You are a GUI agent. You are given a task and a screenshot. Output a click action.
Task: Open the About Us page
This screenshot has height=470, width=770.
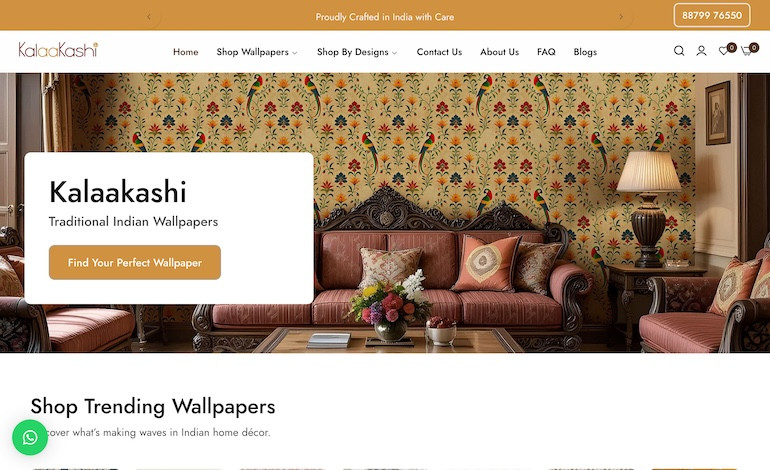point(499,52)
